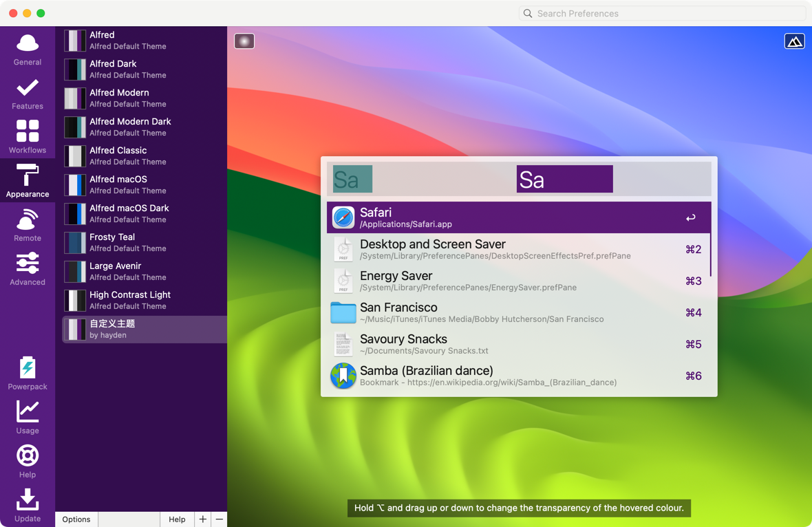
Task: Change the preview background wallpaper
Action: pos(794,41)
